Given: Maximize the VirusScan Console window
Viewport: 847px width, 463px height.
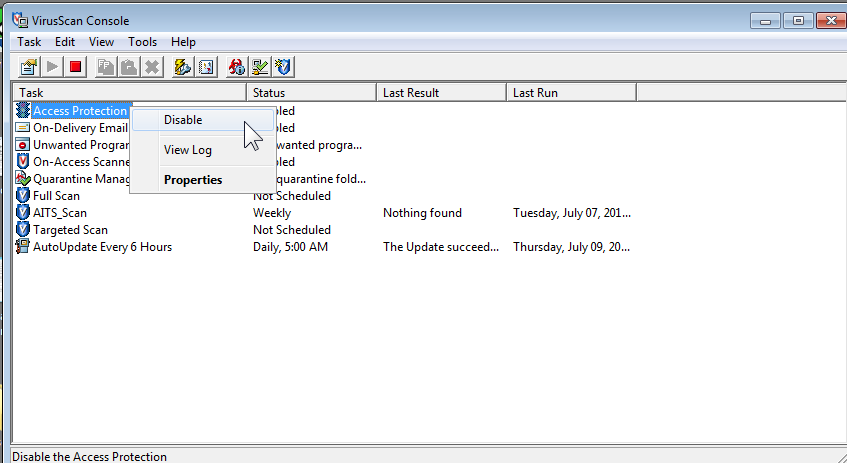Looking at the screenshot, I should pos(798,21).
